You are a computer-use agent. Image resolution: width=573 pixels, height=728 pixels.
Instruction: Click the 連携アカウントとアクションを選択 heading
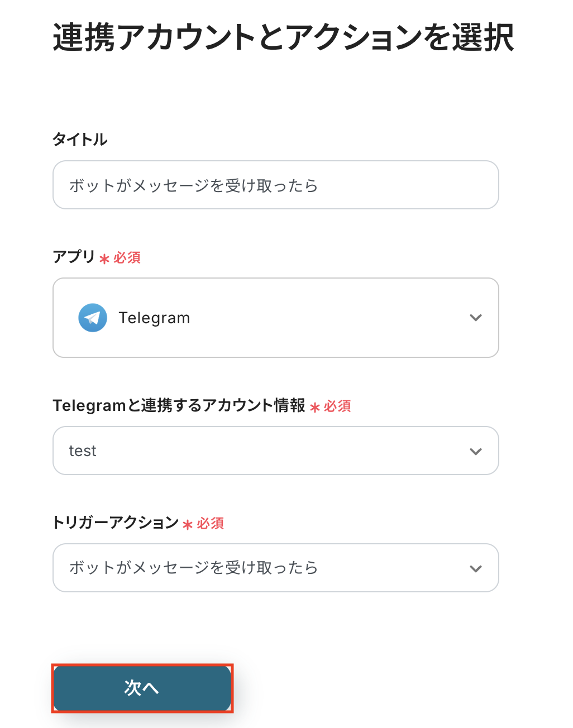(283, 38)
